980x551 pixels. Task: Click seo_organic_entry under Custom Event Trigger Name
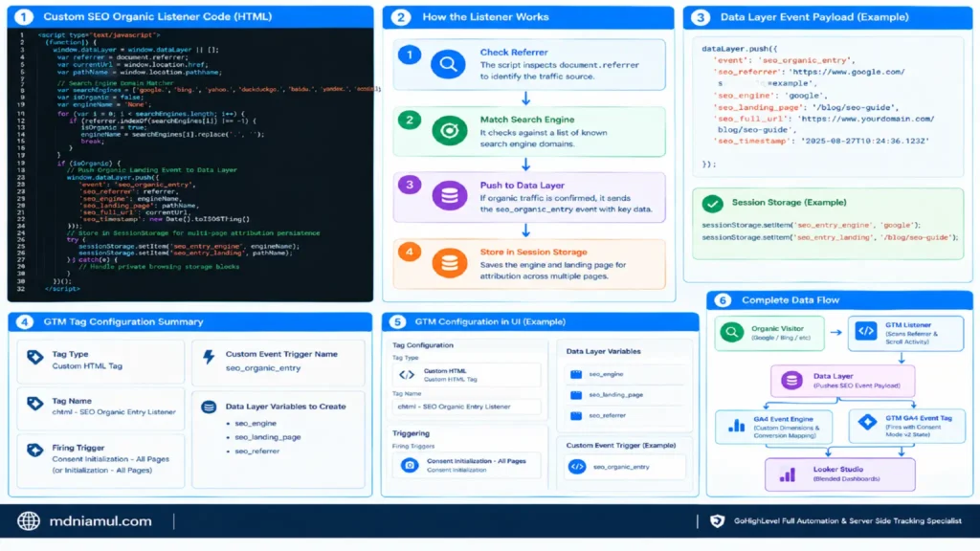pos(263,368)
